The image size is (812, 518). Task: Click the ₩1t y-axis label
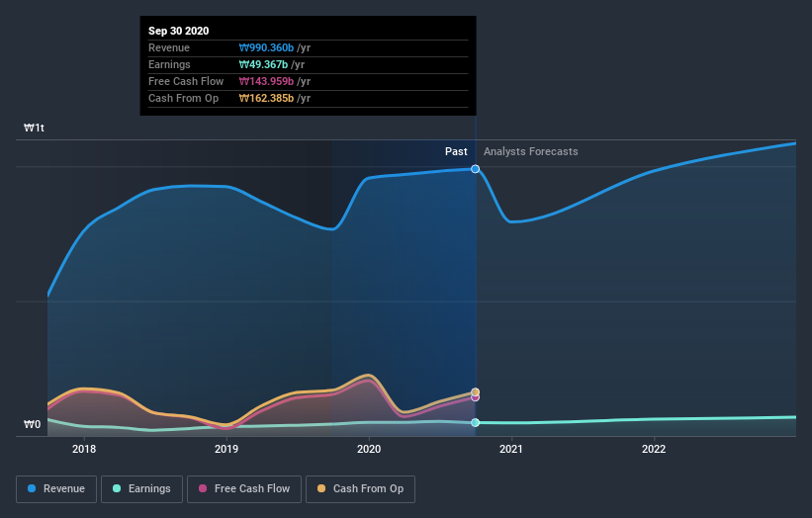35,128
